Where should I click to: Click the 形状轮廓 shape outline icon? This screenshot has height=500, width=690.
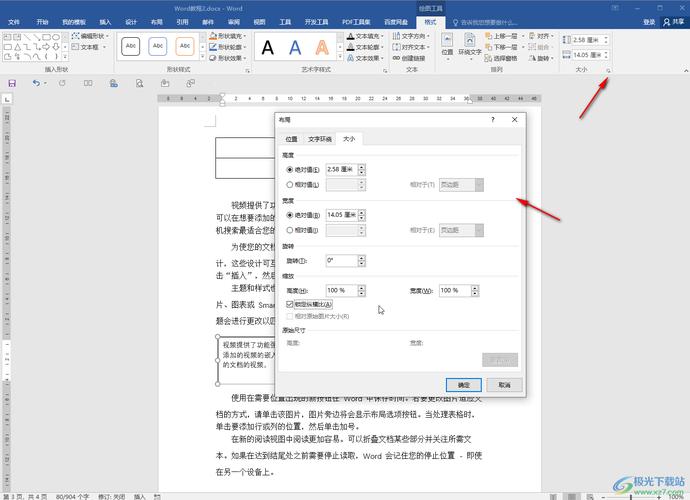pyautogui.click(x=213, y=47)
